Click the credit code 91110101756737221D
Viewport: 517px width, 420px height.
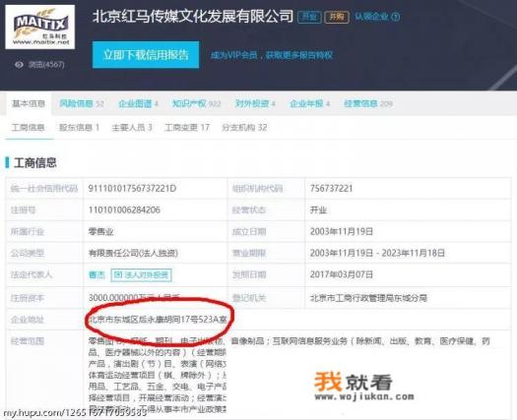(x=132, y=189)
